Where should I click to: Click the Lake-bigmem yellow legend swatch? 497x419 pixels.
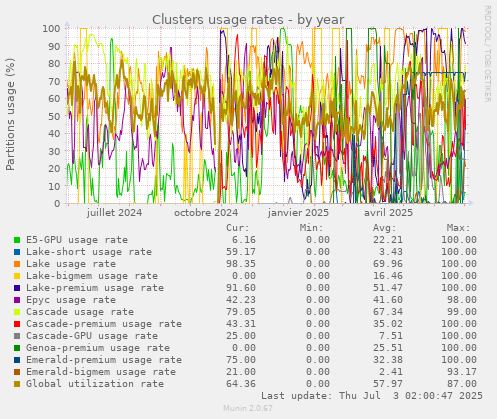pyautogui.click(x=17, y=276)
